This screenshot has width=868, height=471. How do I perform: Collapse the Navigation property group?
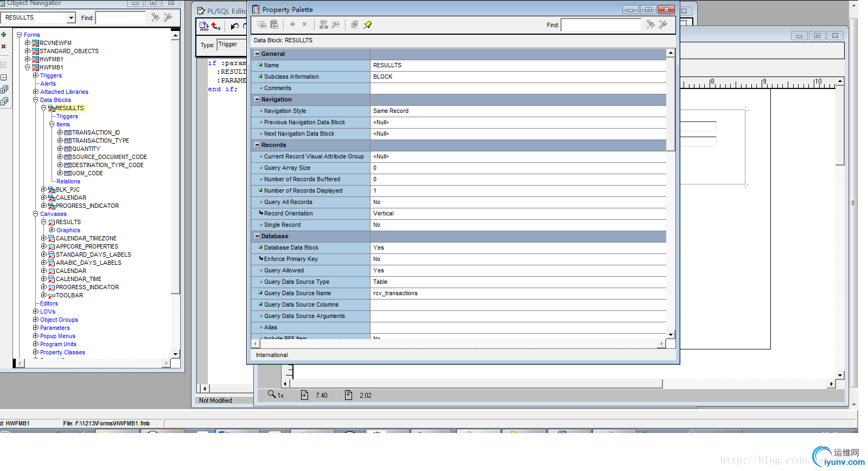click(x=257, y=99)
